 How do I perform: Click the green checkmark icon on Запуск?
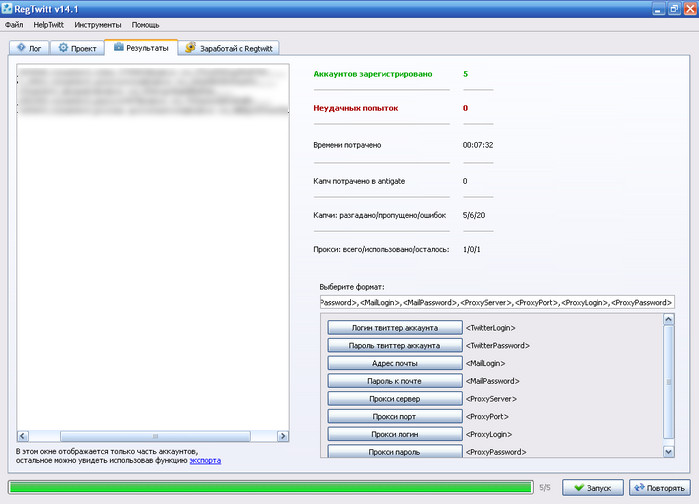[x=579, y=488]
